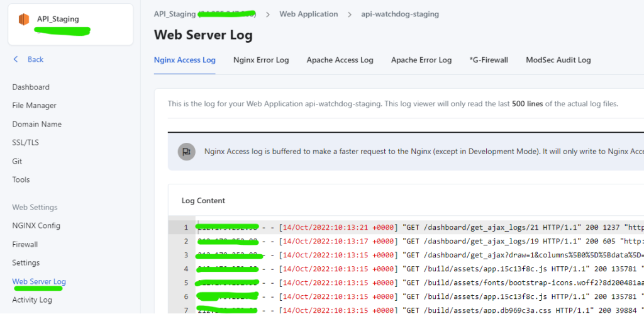Screen dimensions: 644x314
Task: Open the Activity Log page
Action: [32, 300]
